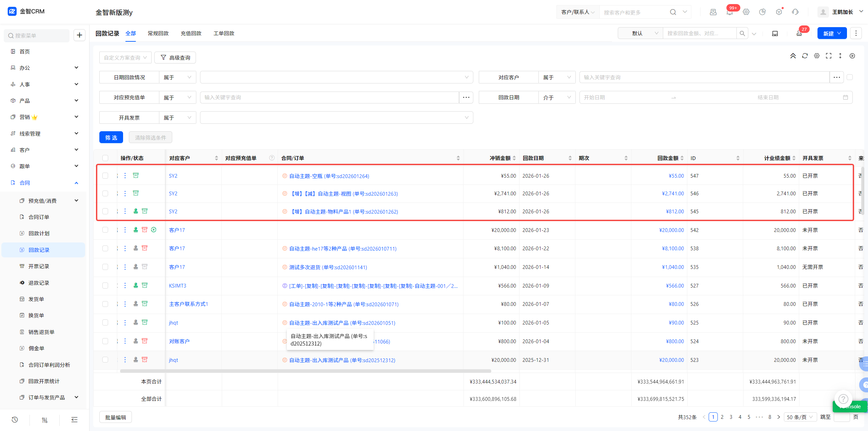868x431 pixels.
Task: Open the notifications bell icon
Action: pyautogui.click(x=729, y=12)
